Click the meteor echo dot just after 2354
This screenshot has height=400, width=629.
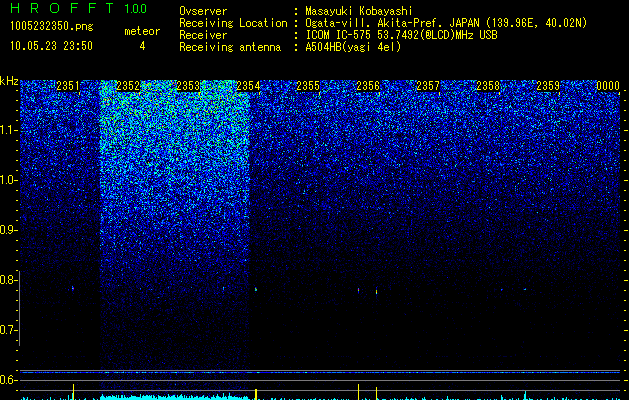pos(256,289)
